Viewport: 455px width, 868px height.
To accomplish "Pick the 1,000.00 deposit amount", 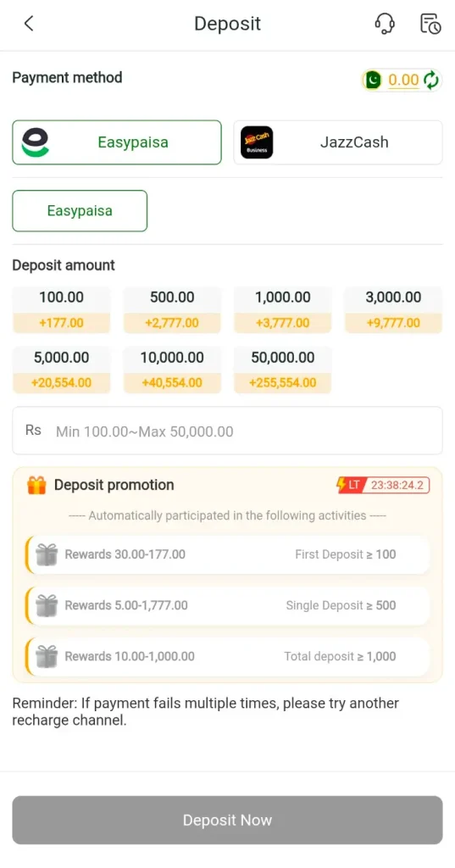I will coord(283,310).
